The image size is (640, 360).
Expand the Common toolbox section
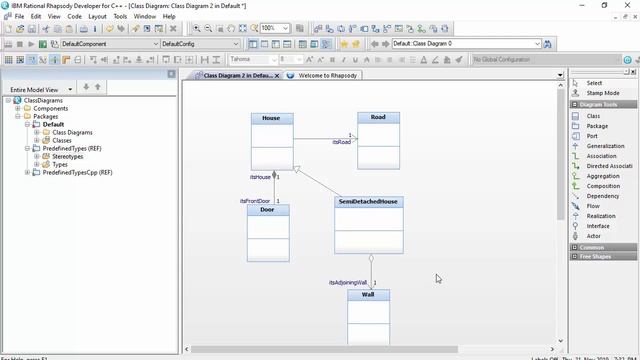click(575, 247)
